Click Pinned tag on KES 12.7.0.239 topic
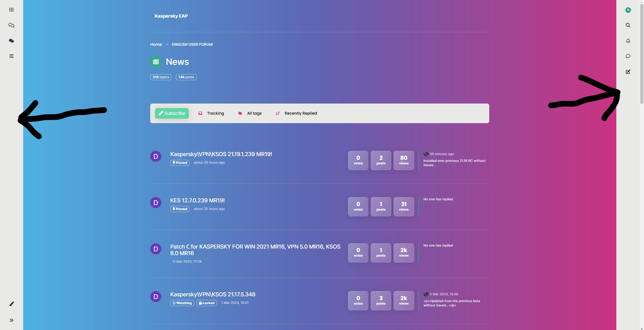 click(180, 209)
